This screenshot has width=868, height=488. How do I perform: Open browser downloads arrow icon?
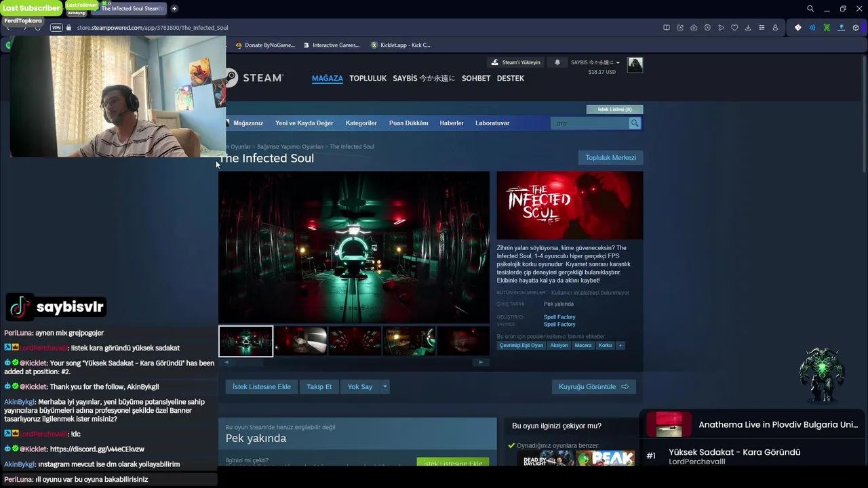[x=748, y=28]
